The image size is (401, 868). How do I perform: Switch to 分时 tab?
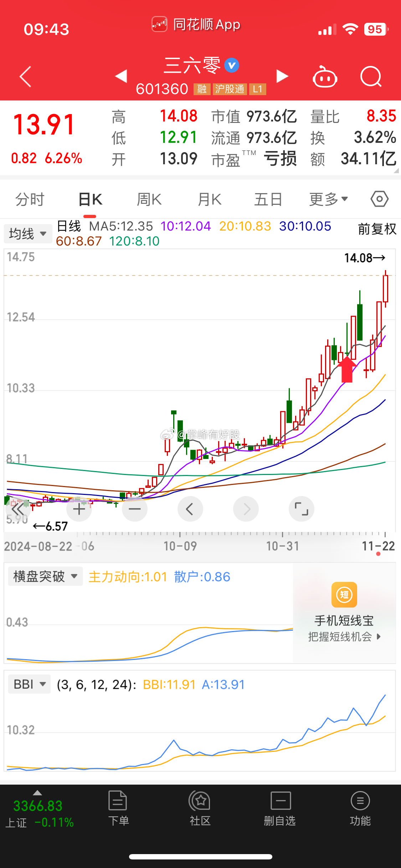tap(30, 199)
